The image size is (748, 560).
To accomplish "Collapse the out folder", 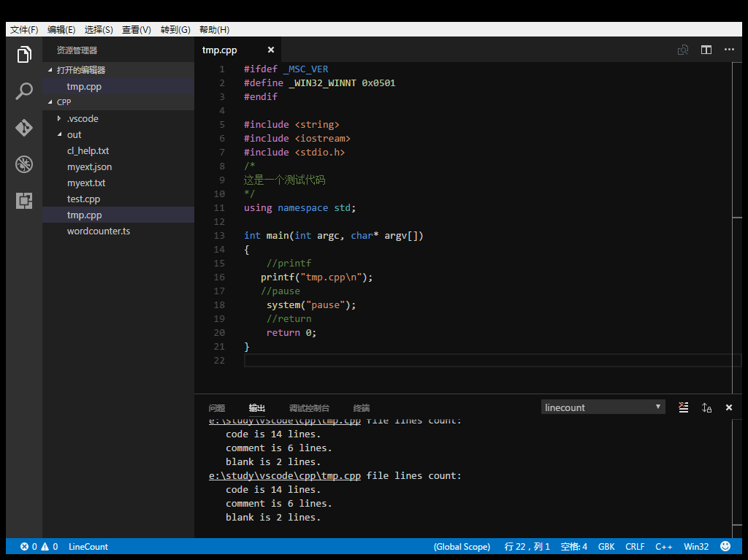I will click(x=59, y=134).
